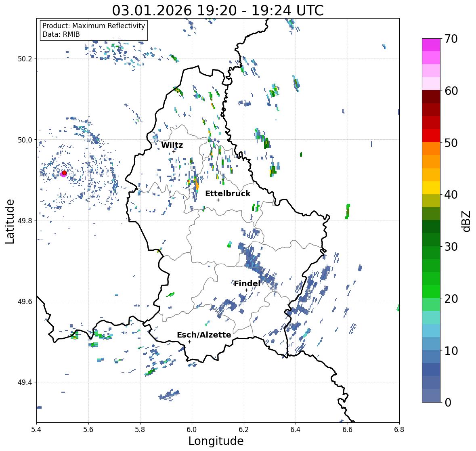Click the title "03.01.2026 19:20 - 19:24 UTC"
The height and width of the screenshot is (451, 476).
pos(218,10)
